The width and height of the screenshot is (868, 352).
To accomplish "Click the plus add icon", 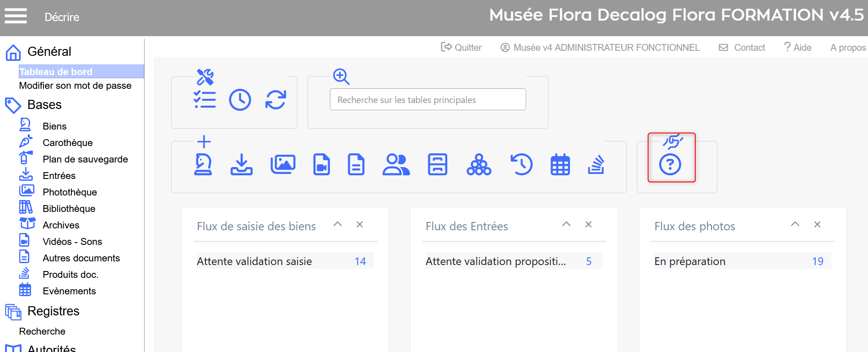I will [204, 141].
